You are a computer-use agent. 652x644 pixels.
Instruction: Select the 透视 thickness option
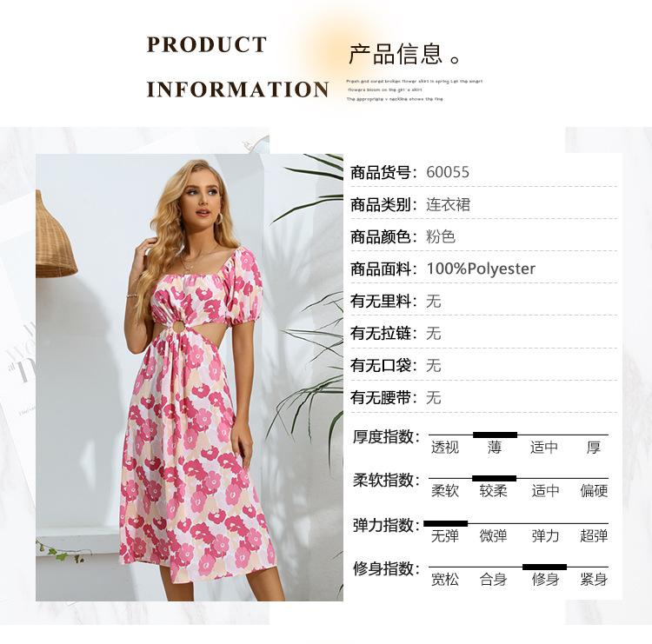pyautogui.click(x=445, y=448)
